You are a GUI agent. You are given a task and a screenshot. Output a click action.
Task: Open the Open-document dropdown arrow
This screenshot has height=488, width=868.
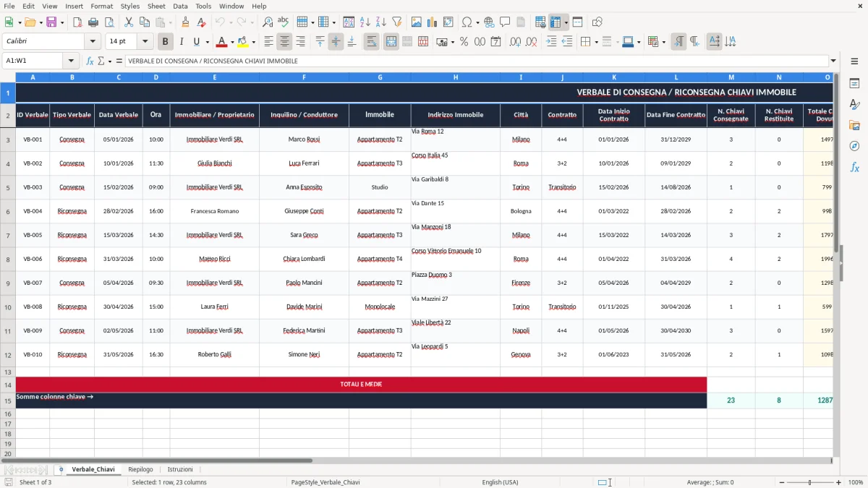(40, 22)
